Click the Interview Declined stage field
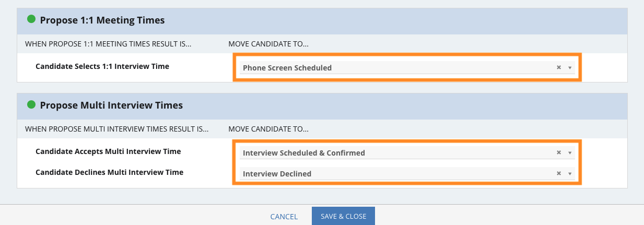The height and width of the screenshot is (225, 644). coord(407,173)
